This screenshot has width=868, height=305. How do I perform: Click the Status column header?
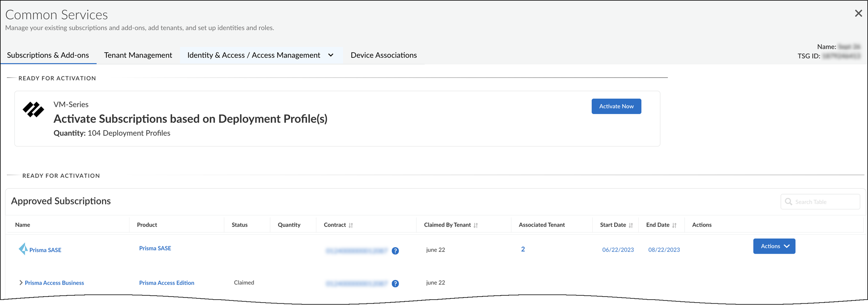click(239, 225)
